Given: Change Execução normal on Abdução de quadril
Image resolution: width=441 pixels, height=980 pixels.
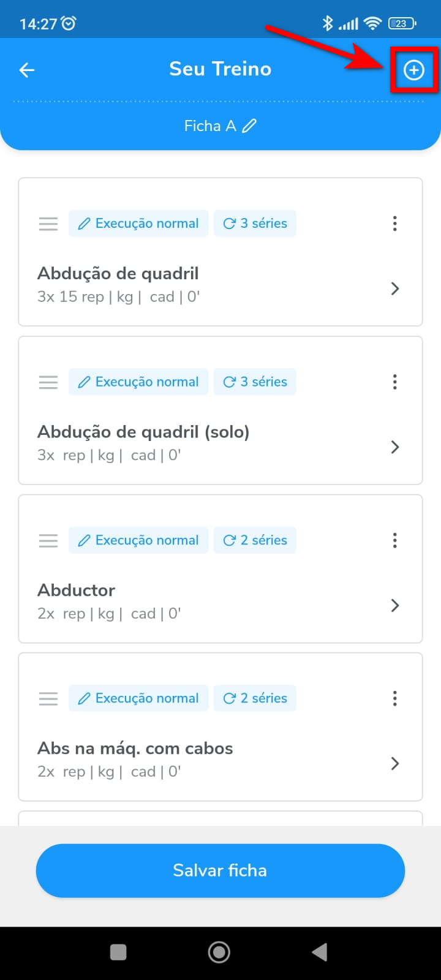Looking at the screenshot, I should click(138, 224).
